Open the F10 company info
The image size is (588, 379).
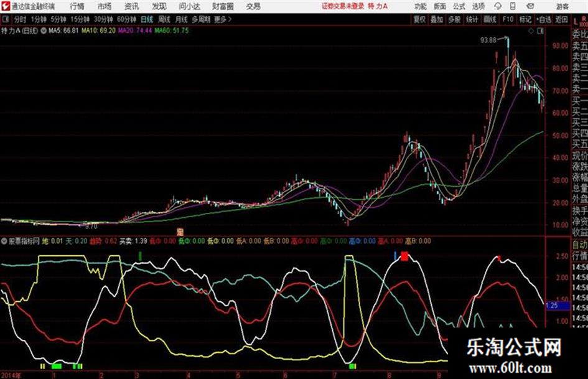(508, 19)
